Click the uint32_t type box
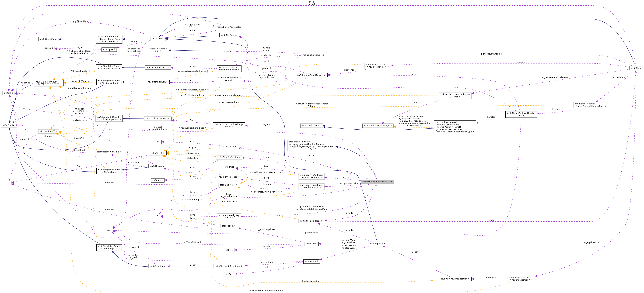 coord(8,93)
